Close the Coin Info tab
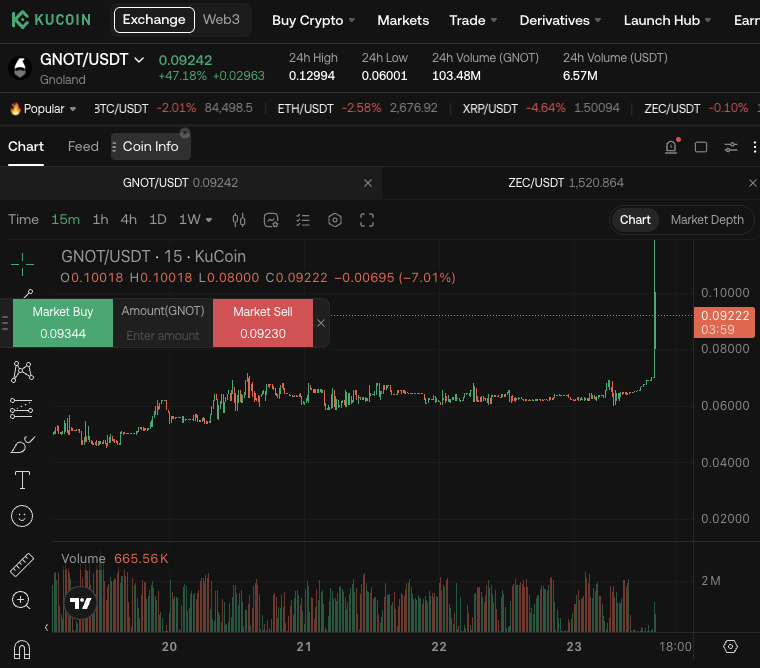This screenshot has height=668, width=760. 185,133
